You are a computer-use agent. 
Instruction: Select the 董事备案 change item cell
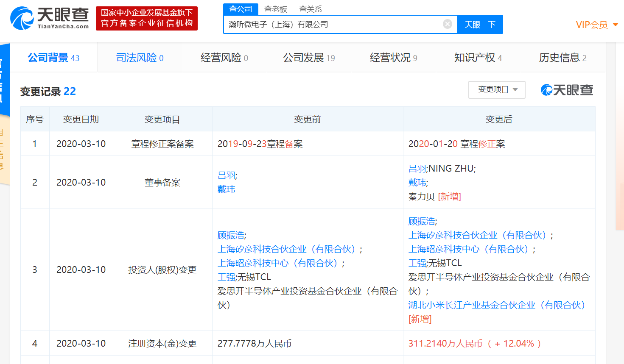point(162,183)
